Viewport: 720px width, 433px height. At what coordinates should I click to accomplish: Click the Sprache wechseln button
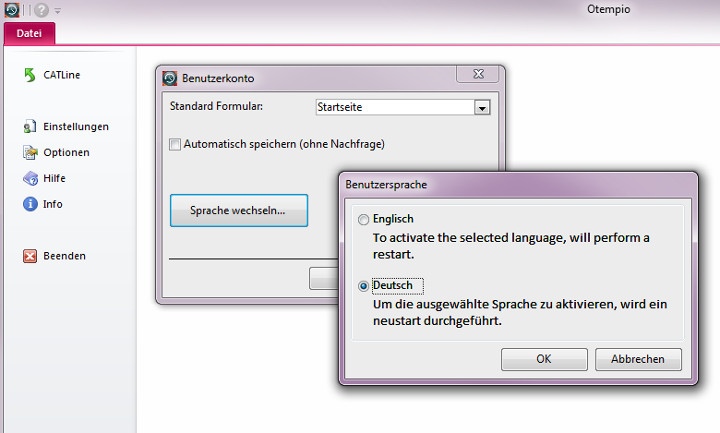tap(238, 211)
